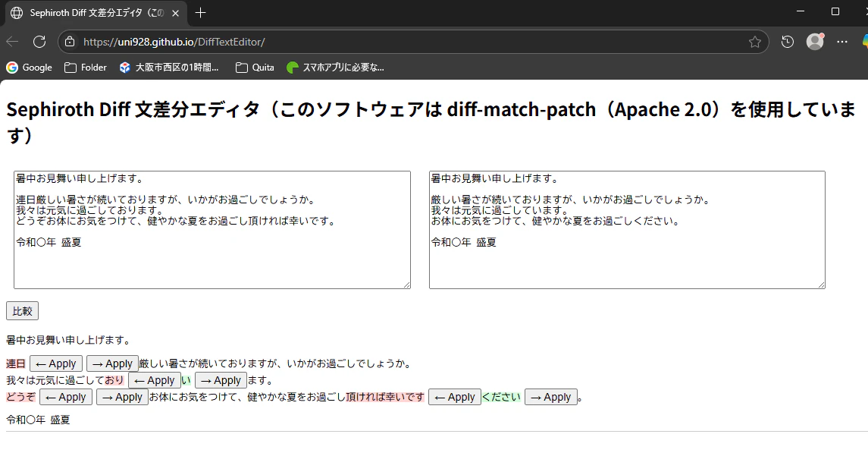The width and height of the screenshot is (868, 475).
Task: Click right Apply button after green い
Action: click(221, 380)
